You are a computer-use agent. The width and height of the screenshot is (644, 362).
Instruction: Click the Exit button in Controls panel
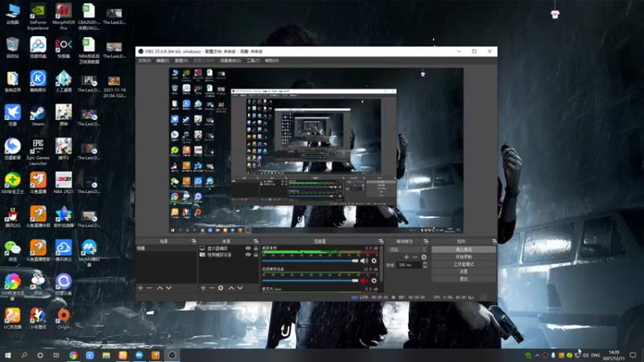[x=464, y=279]
